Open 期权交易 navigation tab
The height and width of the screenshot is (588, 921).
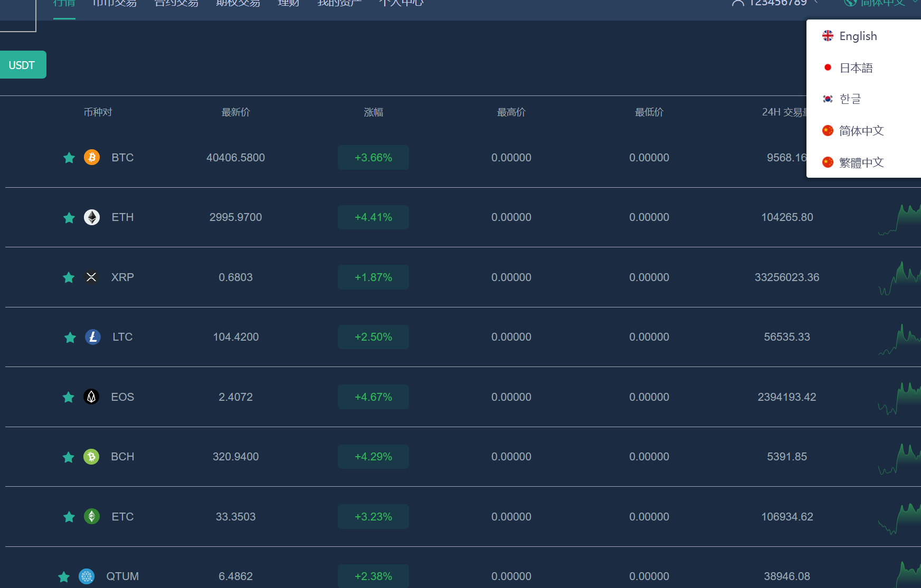238,3
